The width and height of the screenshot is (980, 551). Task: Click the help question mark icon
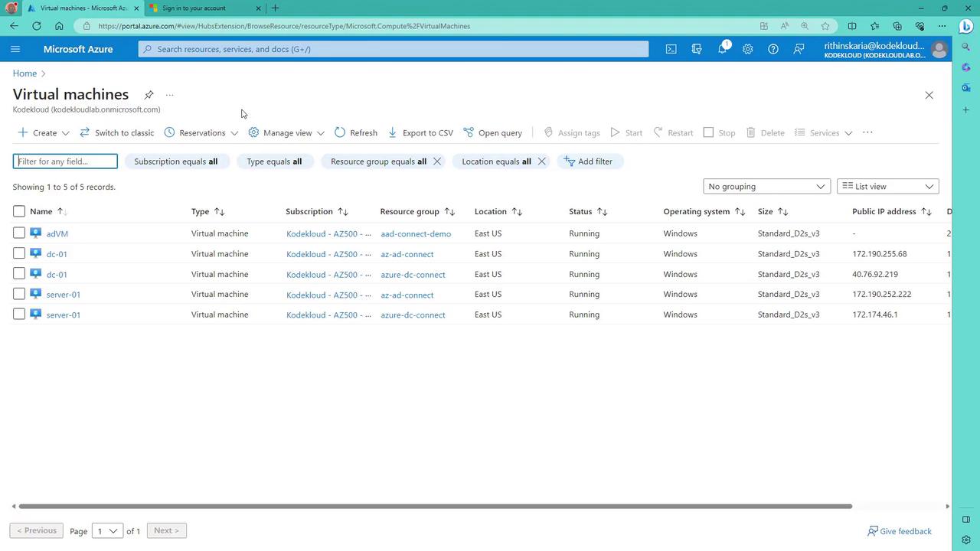point(773,49)
